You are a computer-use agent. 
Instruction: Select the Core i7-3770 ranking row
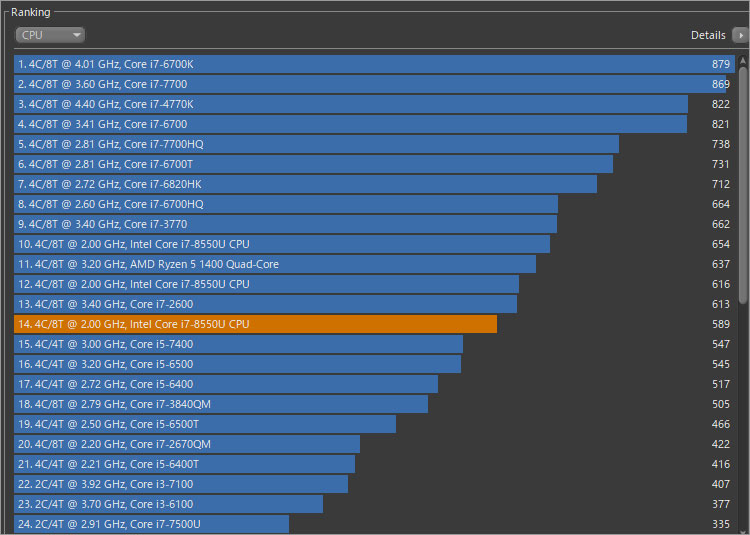(x=374, y=224)
